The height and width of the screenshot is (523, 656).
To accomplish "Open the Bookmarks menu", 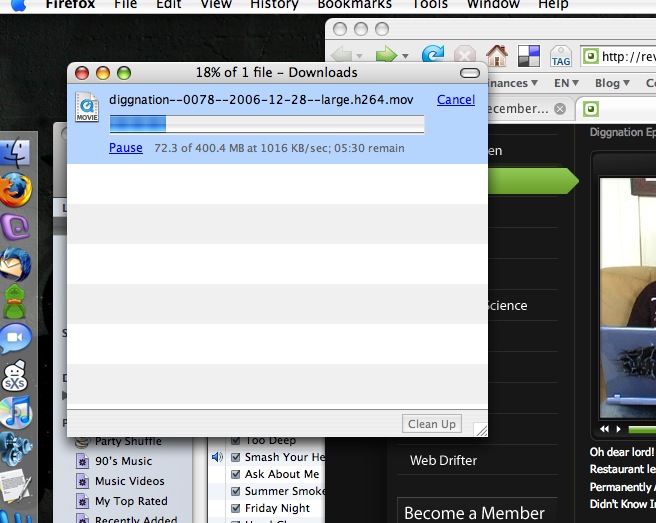I will (354, 5).
